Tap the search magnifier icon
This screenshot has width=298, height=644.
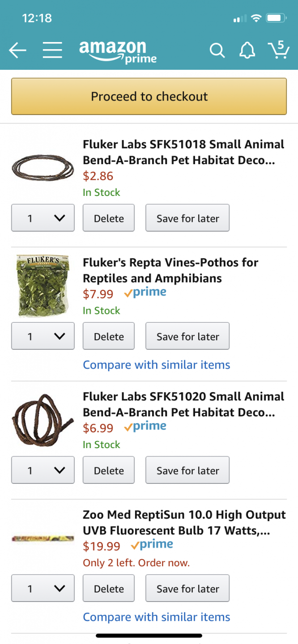tap(217, 51)
